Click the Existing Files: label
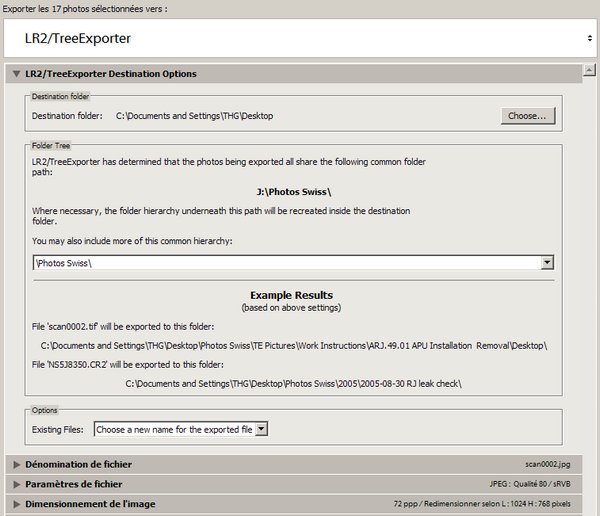 [58, 429]
